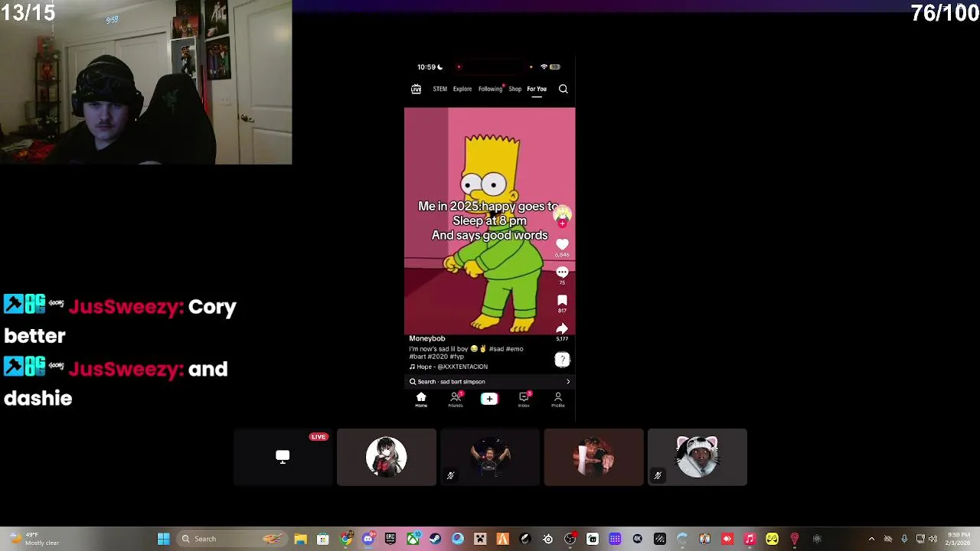Viewport: 980px width, 551px height.
Task: Tap the create plus button in TikTok
Action: [x=489, y=399]
